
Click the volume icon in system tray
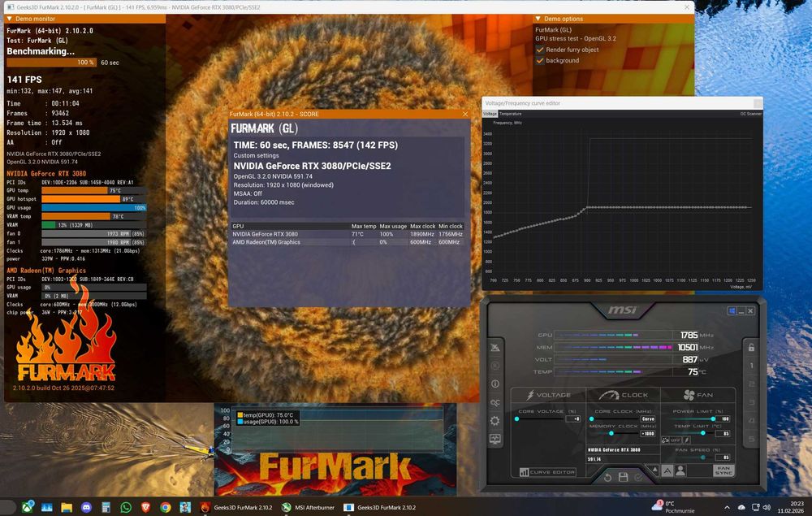pos(767,507)
